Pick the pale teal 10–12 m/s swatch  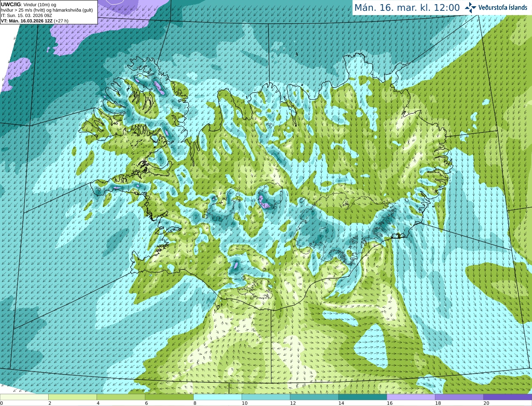click(266, 397)
